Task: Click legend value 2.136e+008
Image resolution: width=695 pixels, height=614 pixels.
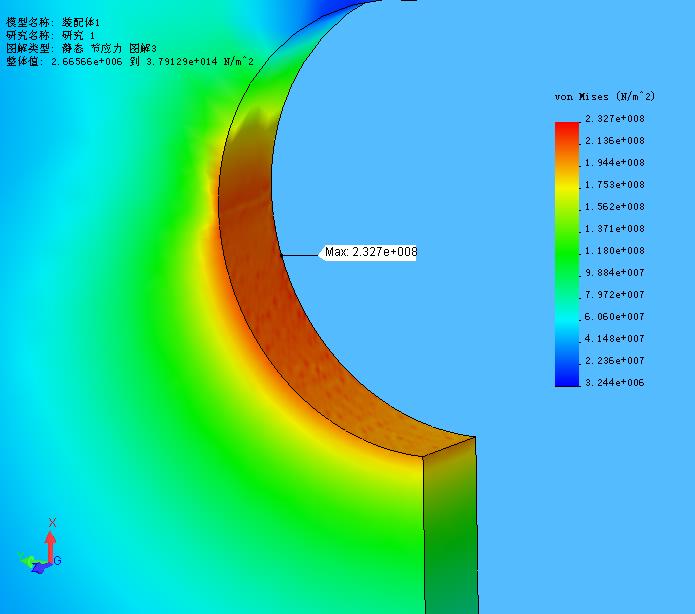Action: point(614,141)
